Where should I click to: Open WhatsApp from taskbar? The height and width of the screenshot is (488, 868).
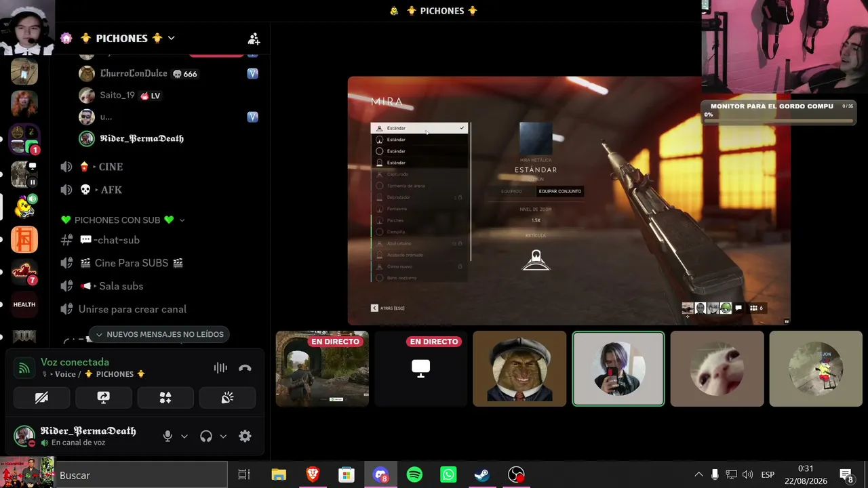click(x=448, y=475)
